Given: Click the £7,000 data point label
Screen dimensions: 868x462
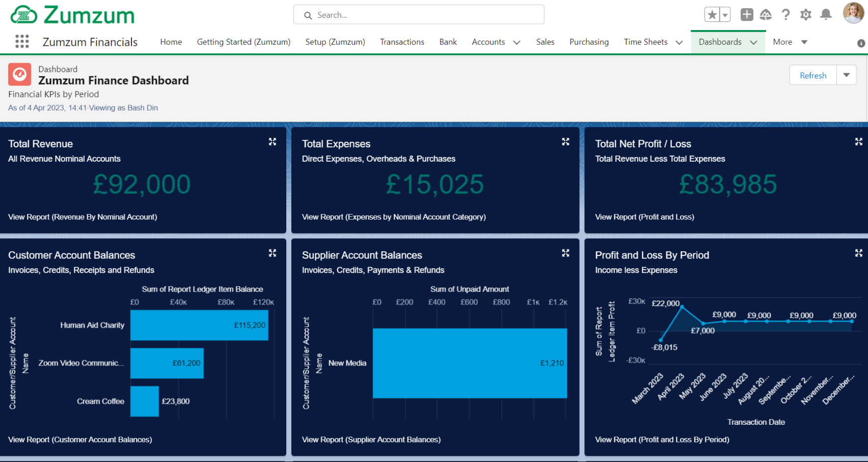Looking at the screenshot, I should [703, 331].
